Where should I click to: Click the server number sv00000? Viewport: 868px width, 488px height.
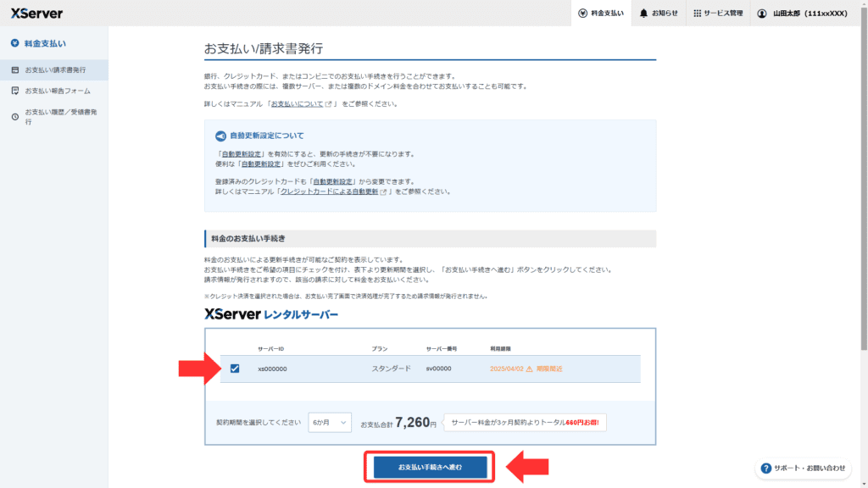(x=438, y=369)
